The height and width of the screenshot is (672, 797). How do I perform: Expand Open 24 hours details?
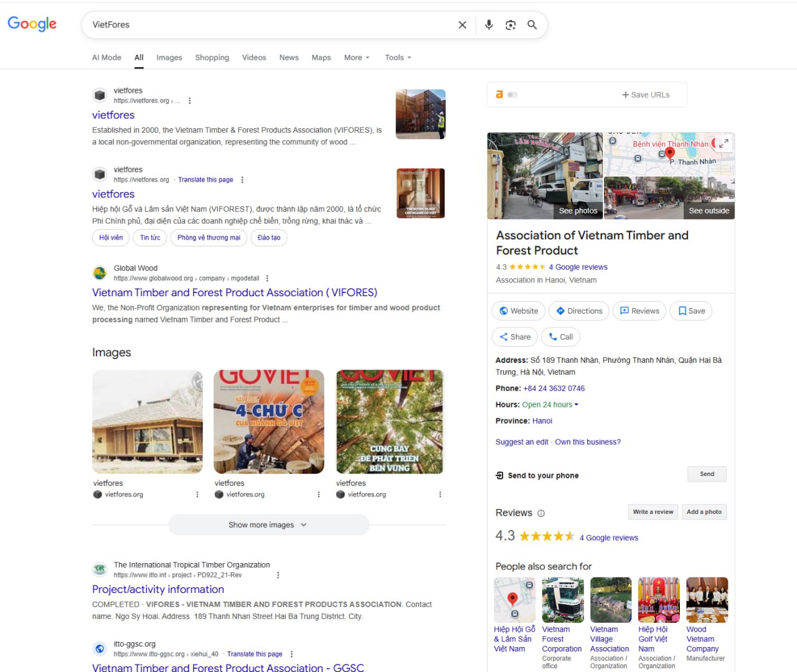(550, 404)
